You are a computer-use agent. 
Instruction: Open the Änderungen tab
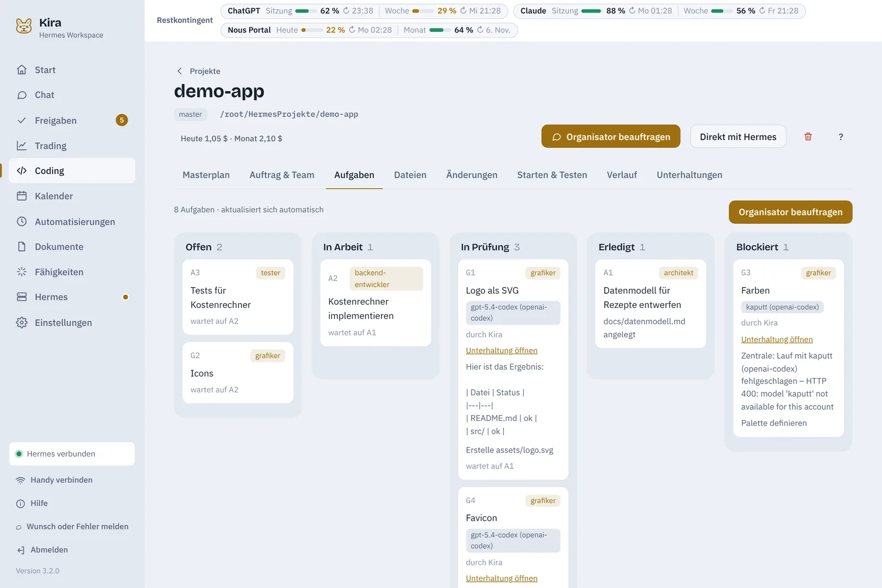coord(472,175)
